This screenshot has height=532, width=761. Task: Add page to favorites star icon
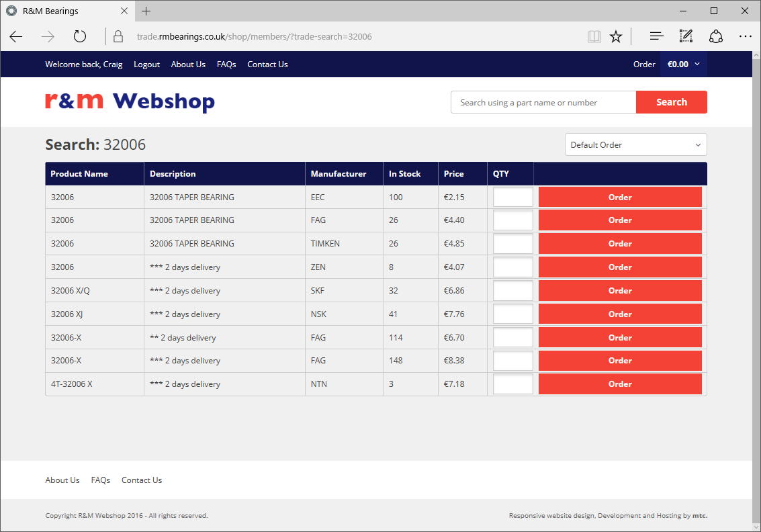(x=616, y=36)
